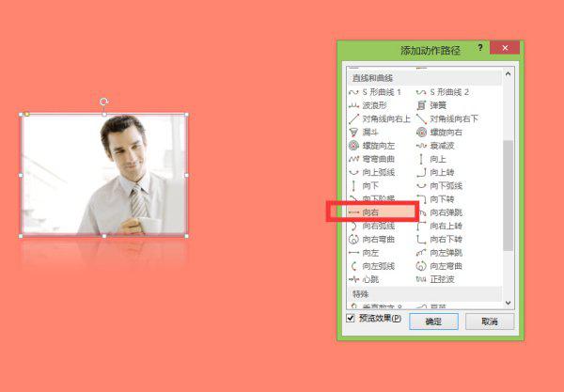
Task: Click the rotation handle above the picture
Action: [103, 102]
